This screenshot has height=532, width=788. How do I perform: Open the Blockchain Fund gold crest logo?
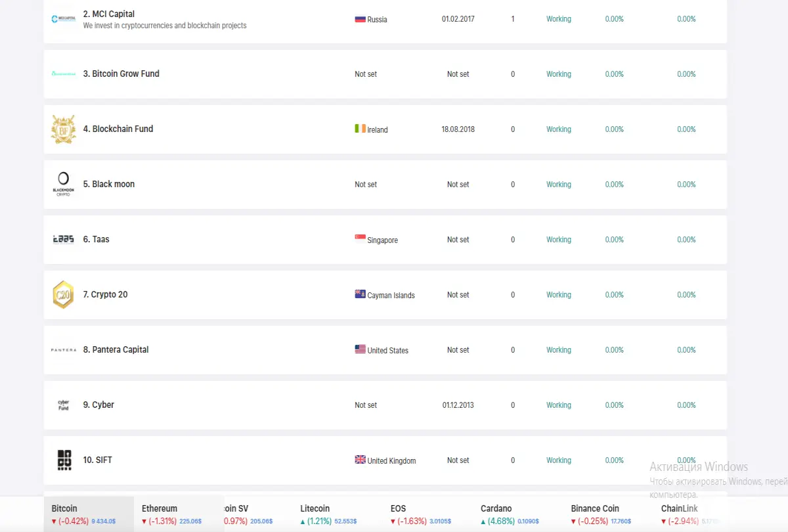point(64,129)
